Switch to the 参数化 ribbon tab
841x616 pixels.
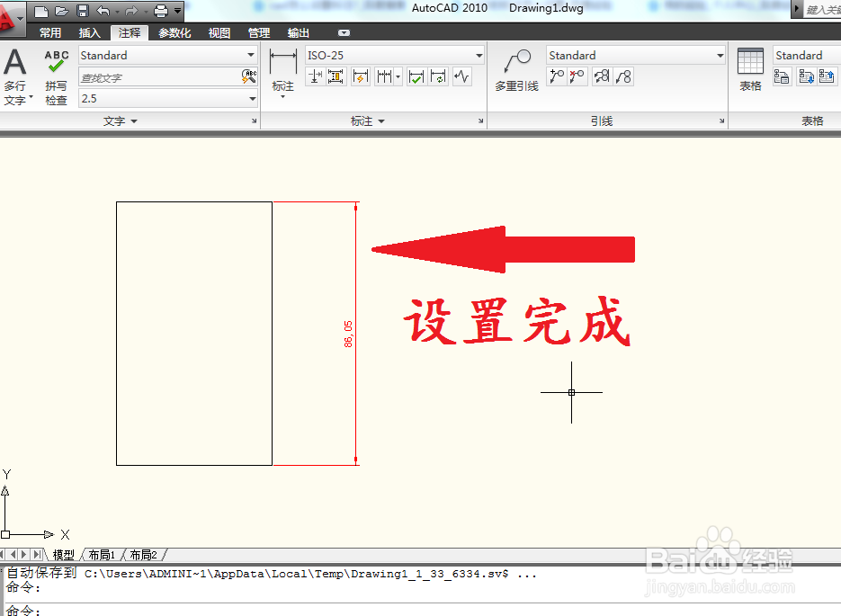point(174,31)
